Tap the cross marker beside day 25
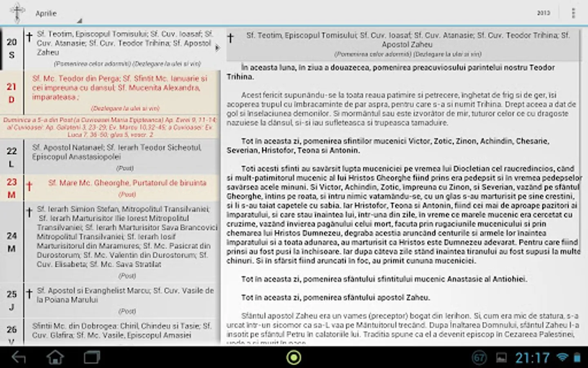 pos(29,293)
